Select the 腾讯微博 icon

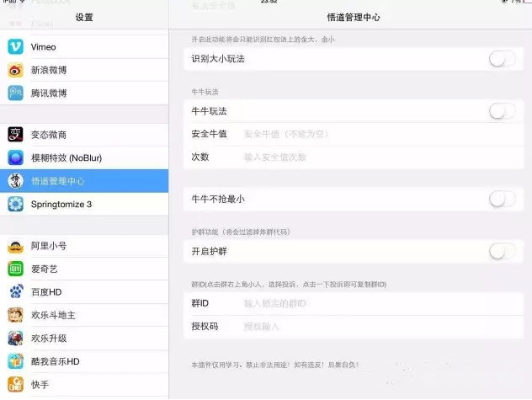pyautogui.click(x=16, y=93)
